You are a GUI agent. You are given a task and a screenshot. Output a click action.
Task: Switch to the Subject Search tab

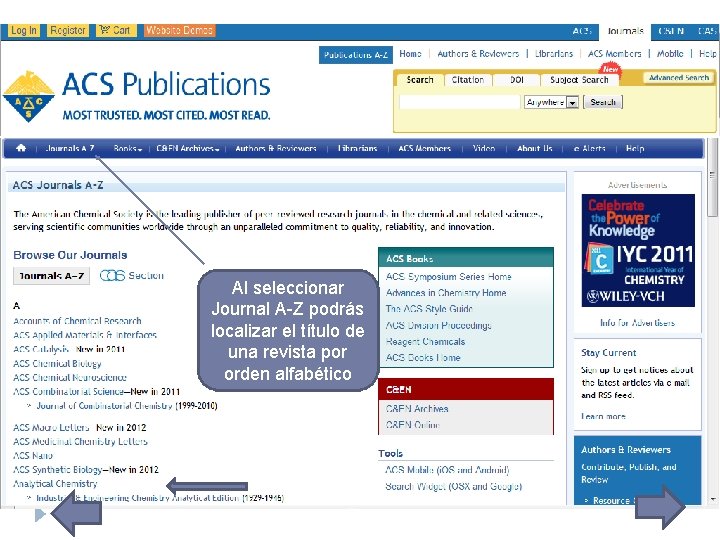coord(579,80)
